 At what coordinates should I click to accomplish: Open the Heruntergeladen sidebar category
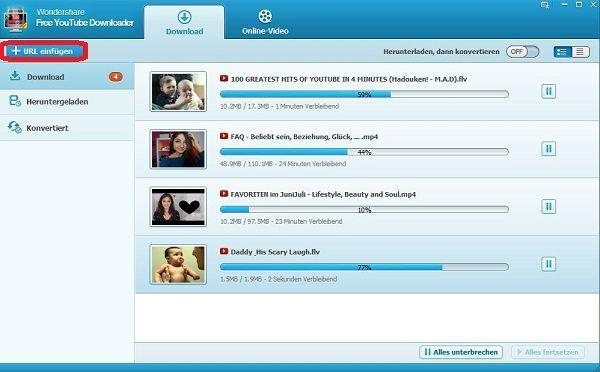point(67,102)
